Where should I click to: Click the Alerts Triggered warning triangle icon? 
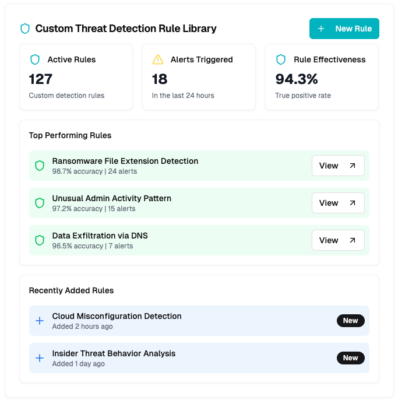tap(158, 60)
